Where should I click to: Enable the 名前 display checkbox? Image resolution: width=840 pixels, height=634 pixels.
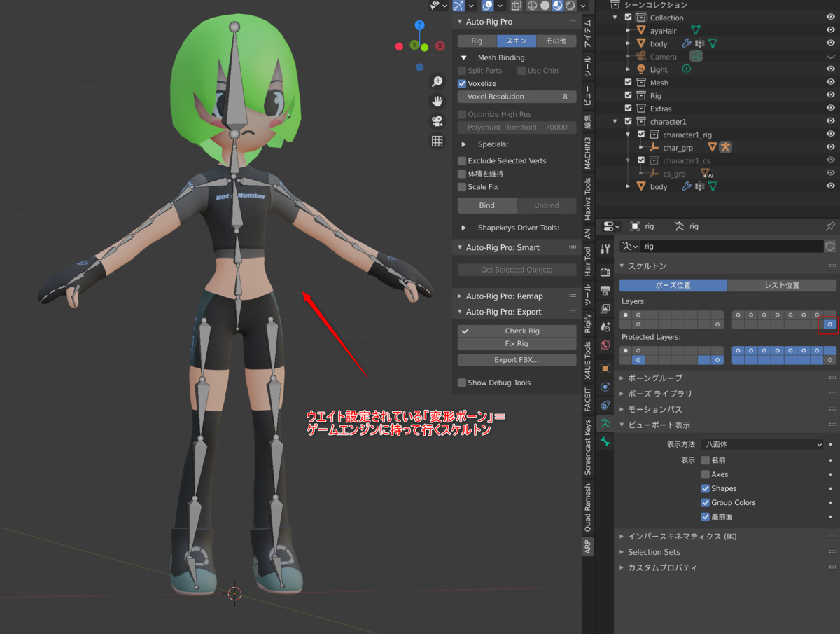[706, 460]
